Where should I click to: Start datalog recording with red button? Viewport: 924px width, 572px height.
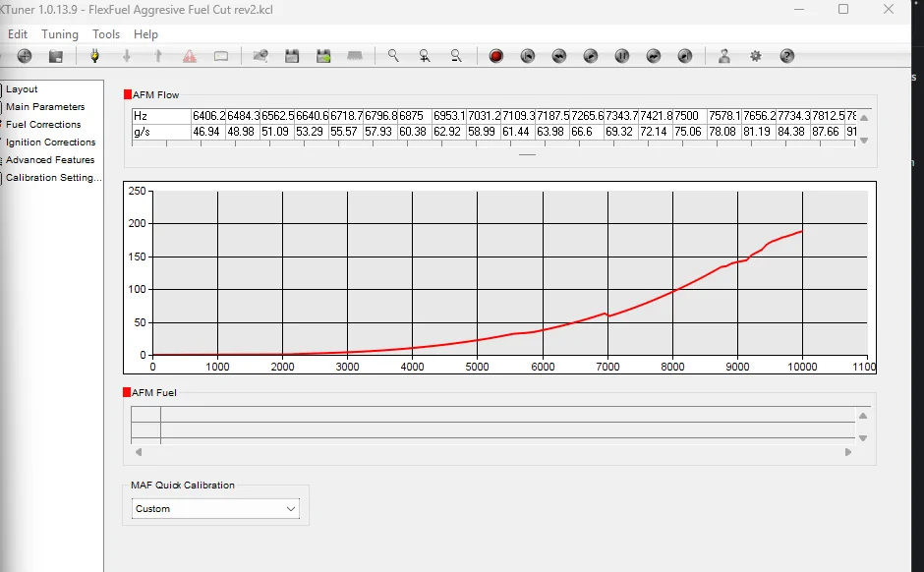pos(496,56)
